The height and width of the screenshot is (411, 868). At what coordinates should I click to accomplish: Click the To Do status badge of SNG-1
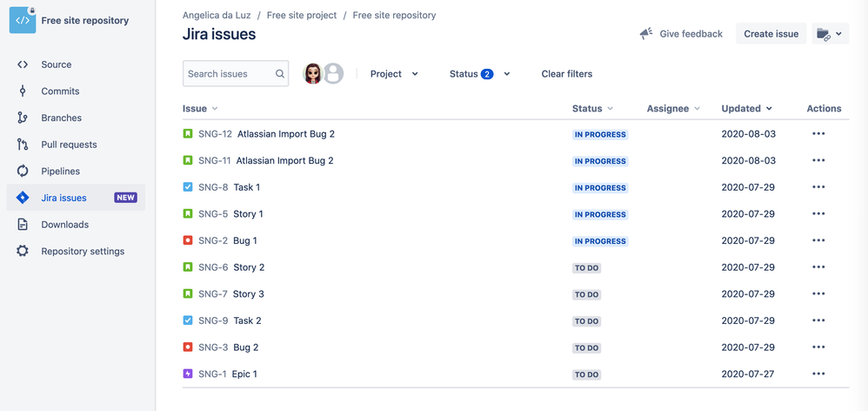pos(586,374)
